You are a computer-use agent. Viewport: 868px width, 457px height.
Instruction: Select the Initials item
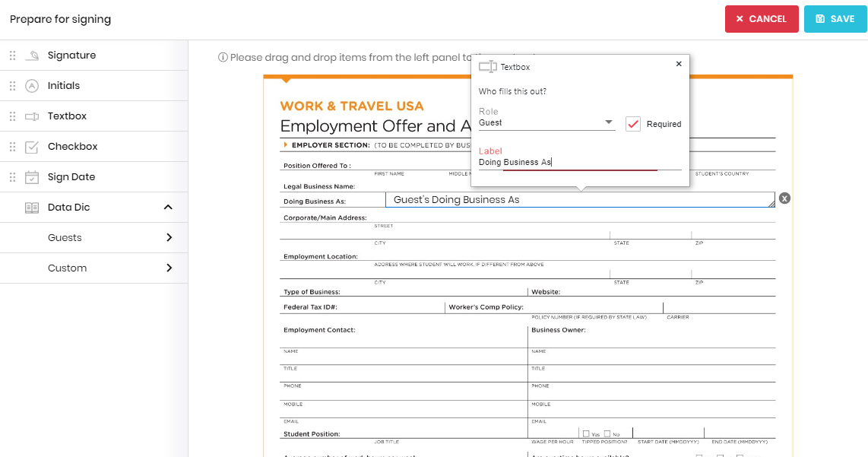[94, 86]
